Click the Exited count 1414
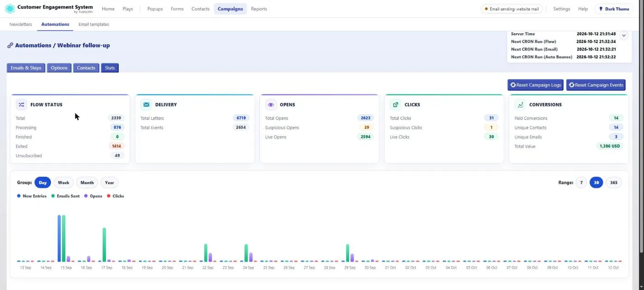The width and height of the screenshot is (644, 290). tap(116, 146)
